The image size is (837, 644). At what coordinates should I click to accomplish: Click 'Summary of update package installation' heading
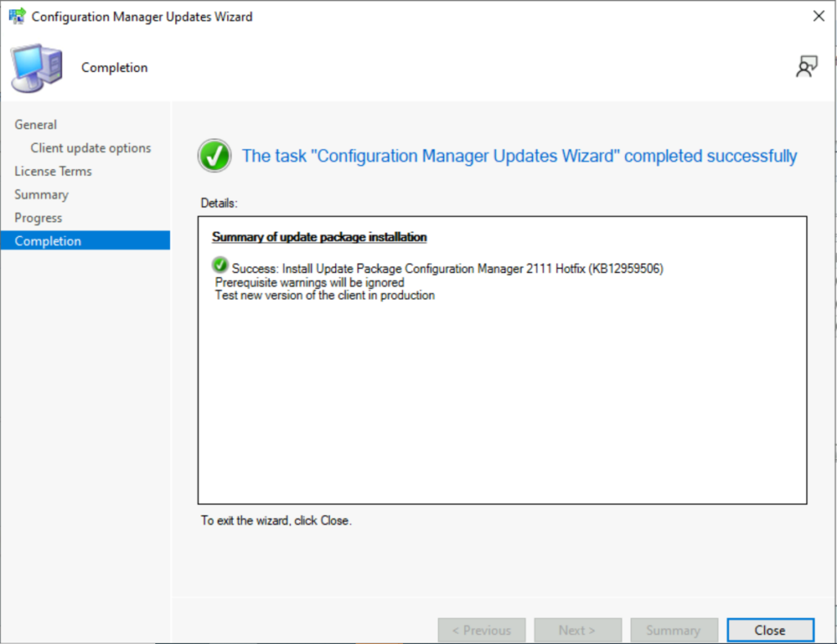tap(320, 237)
